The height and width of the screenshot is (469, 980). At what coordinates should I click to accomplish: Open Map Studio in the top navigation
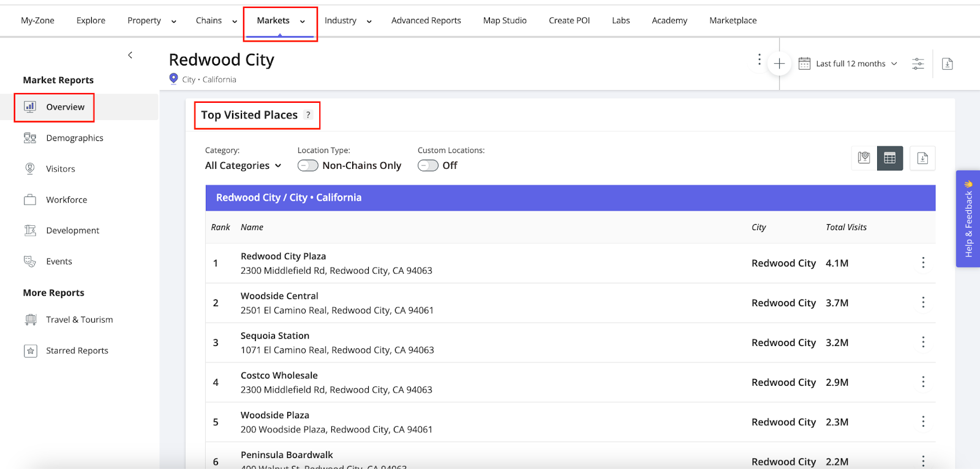point(505,20)
